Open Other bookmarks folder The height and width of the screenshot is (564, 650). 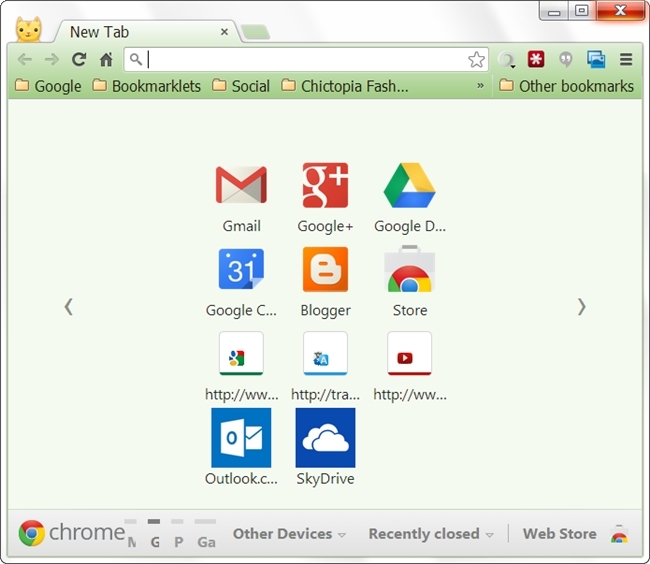(x=567, y=86)
